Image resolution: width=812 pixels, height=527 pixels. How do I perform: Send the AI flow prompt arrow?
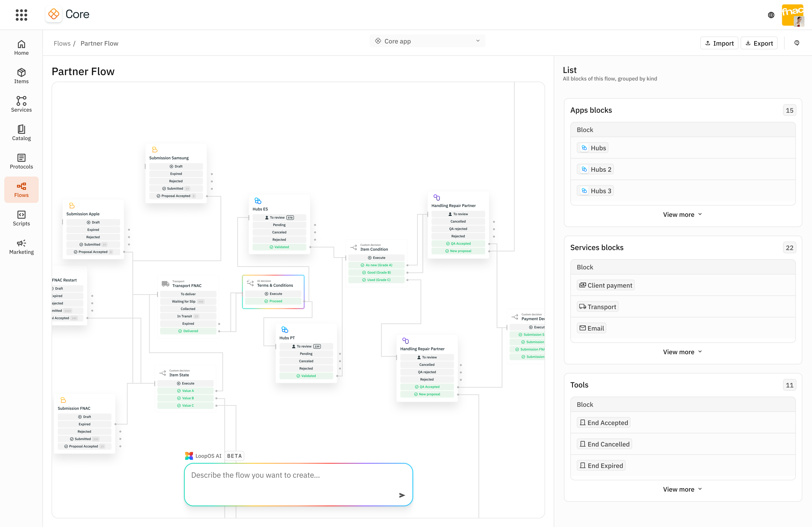pyautogui.click(x=402, y=495)
